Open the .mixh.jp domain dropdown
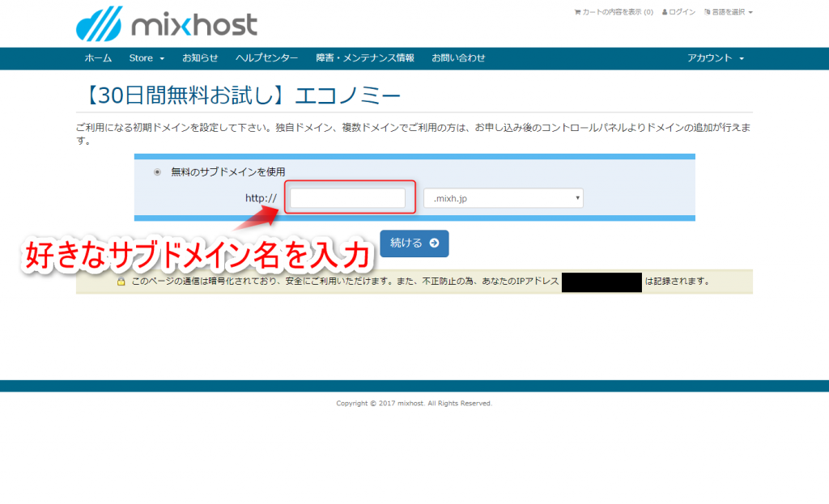This screenshot has width=829, height=504. [x=503, y=198]
